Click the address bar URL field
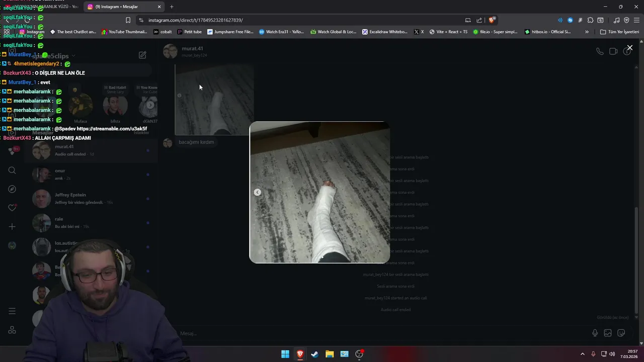This screenshot has height=362, width=644. click(x=302, y=20)
